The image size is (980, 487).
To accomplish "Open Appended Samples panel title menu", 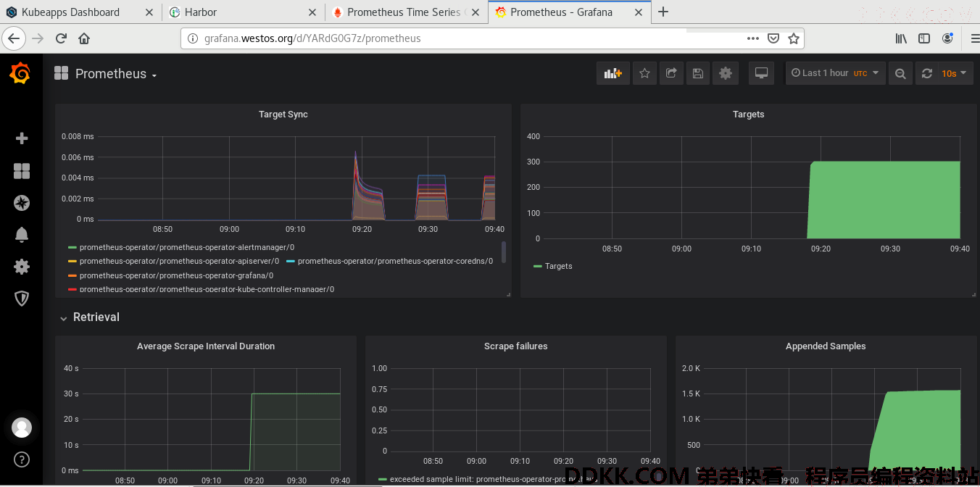I will 826,346.
